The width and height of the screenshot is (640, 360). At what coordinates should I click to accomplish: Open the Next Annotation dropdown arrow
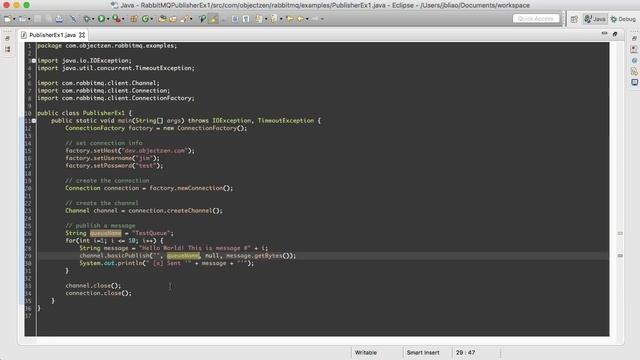pos(266,19)
